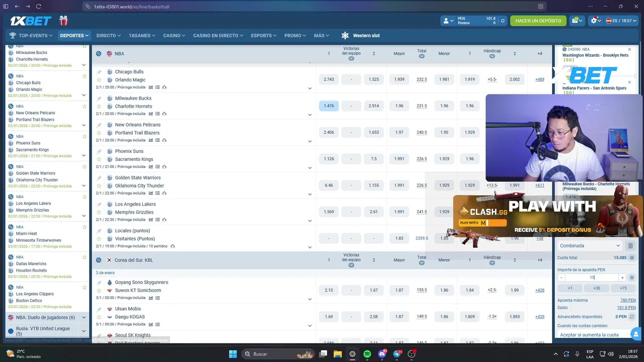Open the live support chat bubble
The image size is (644, 362).
click(x=635, y=334)
